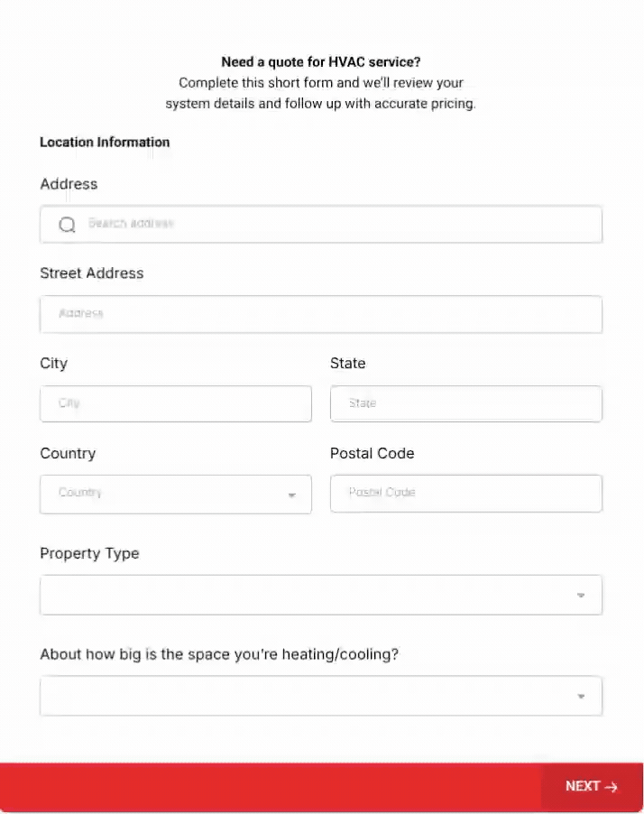Click the "Street Address" field label
This screenshot has width=644, height=814.
coord(92,273)
